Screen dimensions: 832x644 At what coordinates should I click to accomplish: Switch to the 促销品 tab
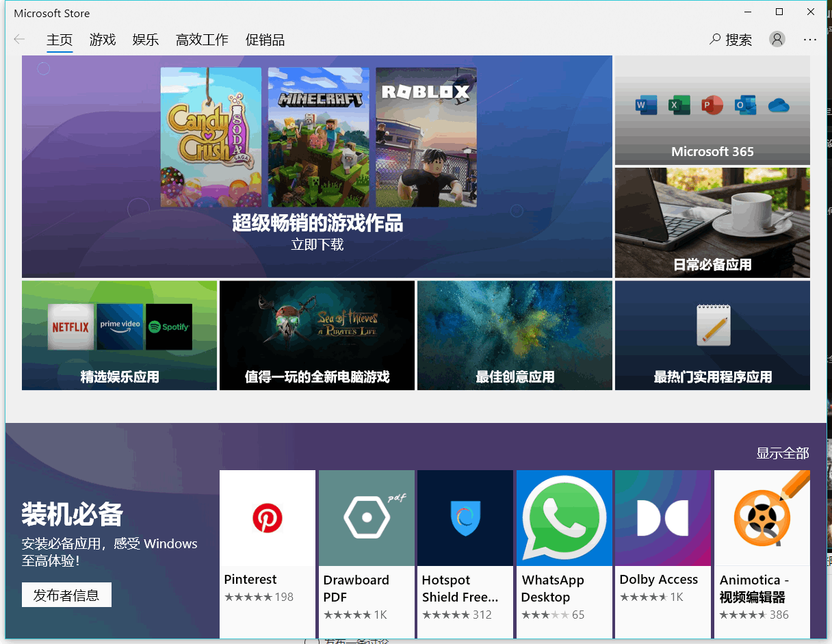265,40
